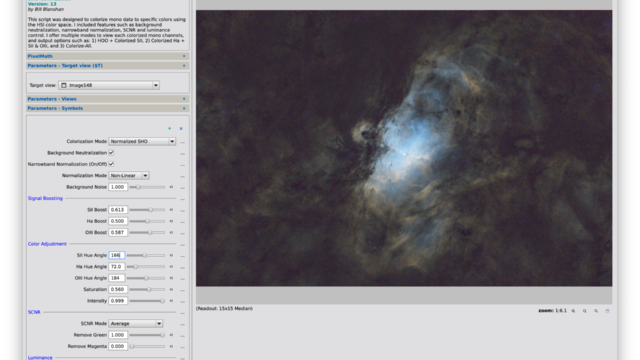Click the SII Boost value field 0.613

[118, 210]
